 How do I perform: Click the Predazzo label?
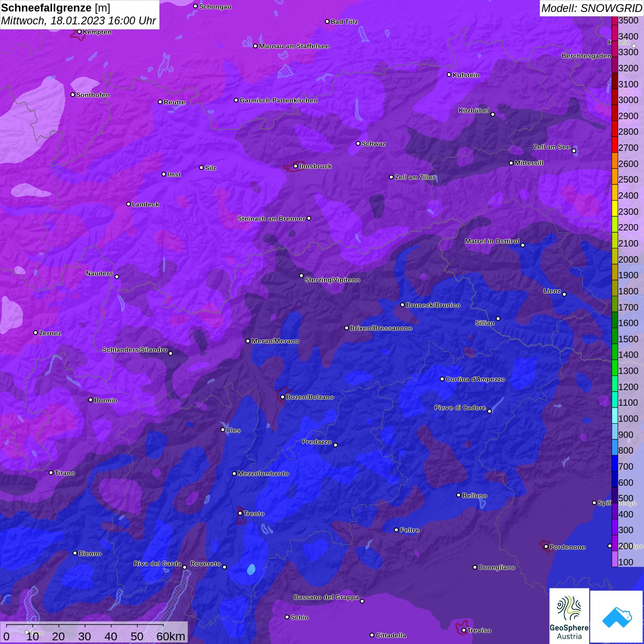[x=317, y=442]
